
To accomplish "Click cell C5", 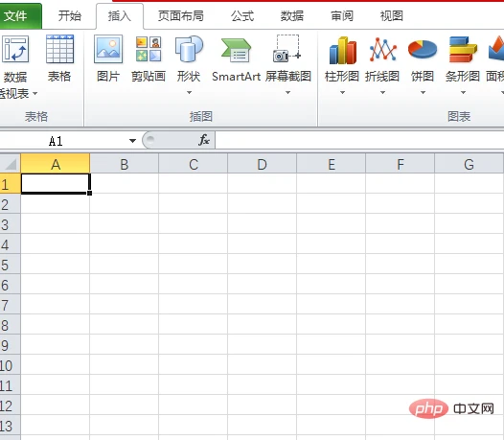I will point(194,264).
